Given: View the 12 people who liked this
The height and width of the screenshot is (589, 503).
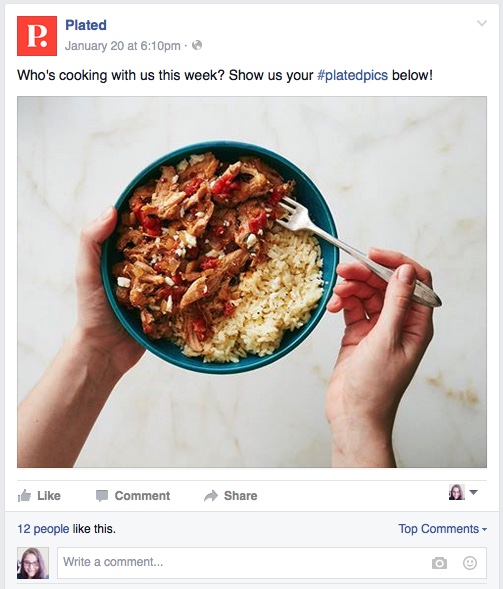Looking at the screenshot, I should tap(43, 529).
